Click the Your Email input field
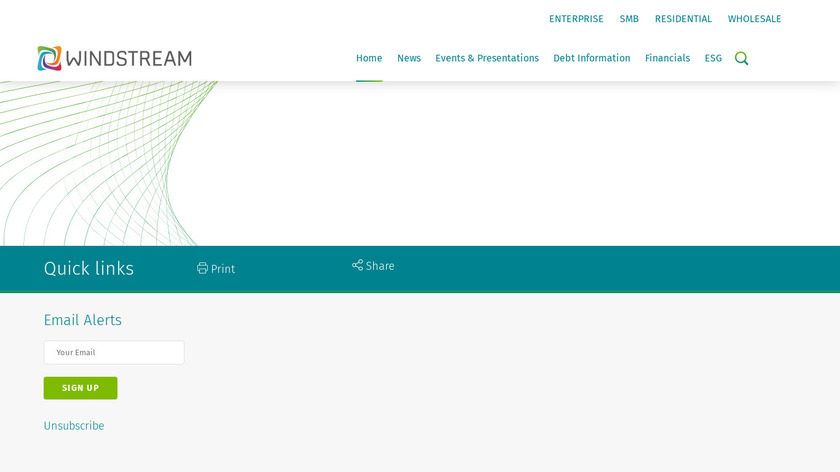Image resolution: width=840 pixels, height=472 pixels. [114, 353]
